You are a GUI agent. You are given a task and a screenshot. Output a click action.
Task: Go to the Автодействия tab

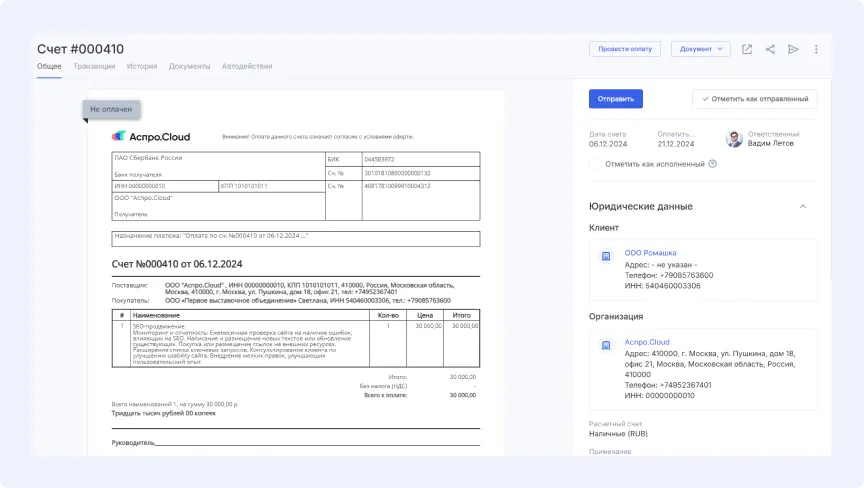[x=246, y=67]
